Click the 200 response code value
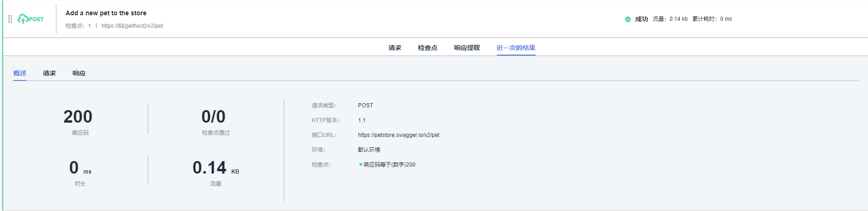Viewport: 868px width, 211px height. (x=78, y=117)
